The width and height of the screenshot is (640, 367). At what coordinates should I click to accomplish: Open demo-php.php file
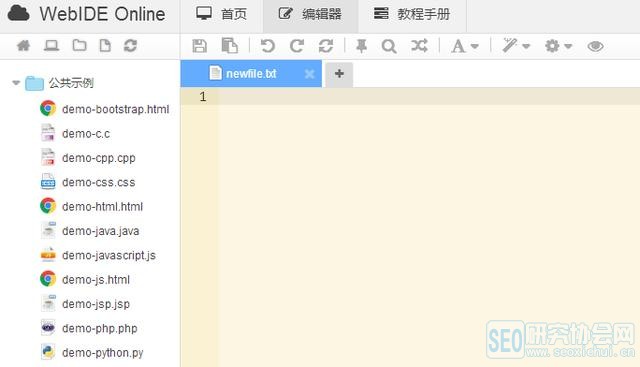[89, 328]
